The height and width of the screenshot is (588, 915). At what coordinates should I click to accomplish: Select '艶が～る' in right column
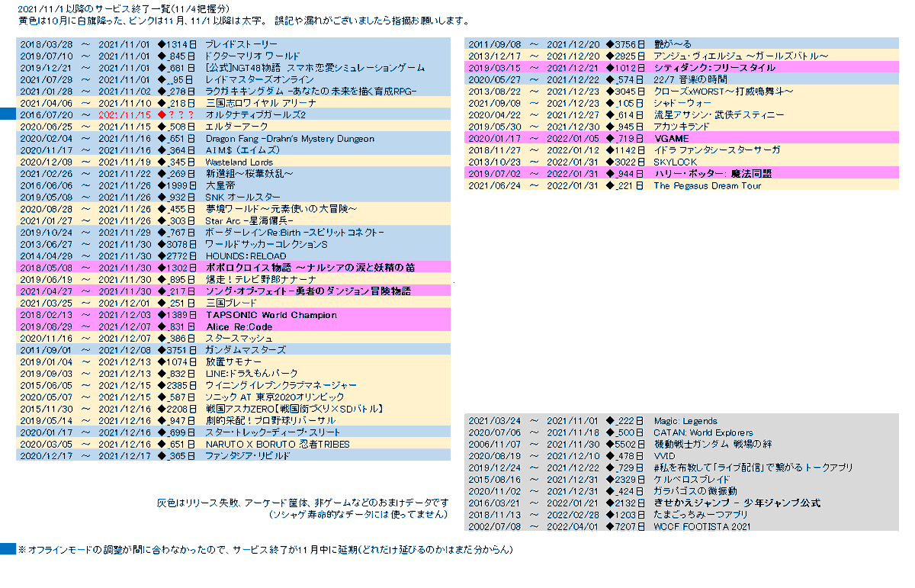tap(673, 44)
